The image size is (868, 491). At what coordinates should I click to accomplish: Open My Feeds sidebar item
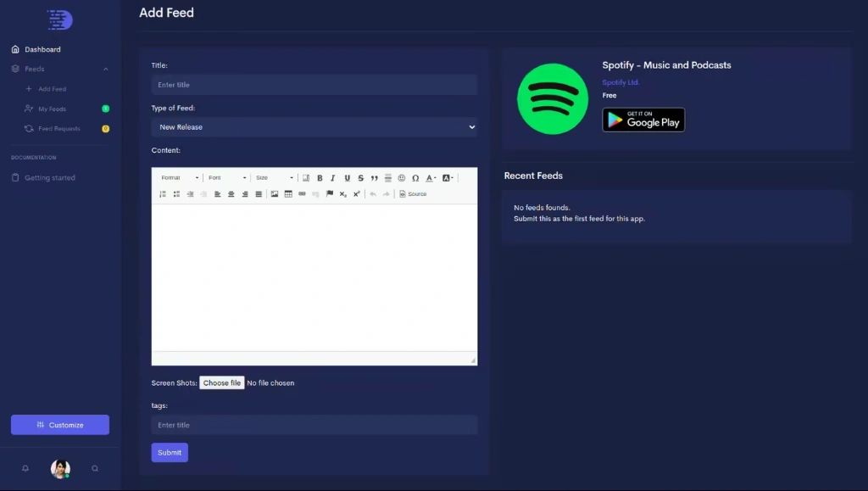click(x=52, y=109)
